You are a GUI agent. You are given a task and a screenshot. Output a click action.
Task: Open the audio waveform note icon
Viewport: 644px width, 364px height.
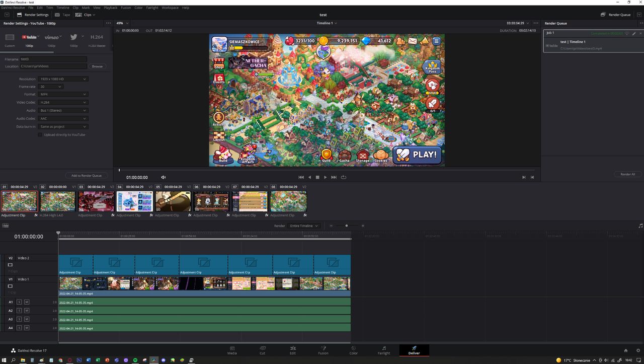[x=640, y=226]
